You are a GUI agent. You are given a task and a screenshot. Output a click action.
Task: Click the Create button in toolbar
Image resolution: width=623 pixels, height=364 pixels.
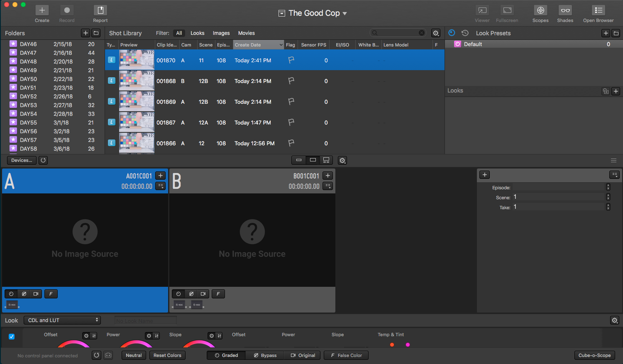point(42,14)
